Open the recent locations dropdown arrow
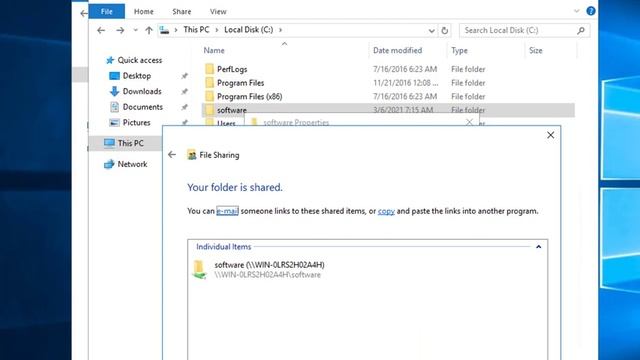Viewport: 640px width, 360px height. (x=136, y=30)
